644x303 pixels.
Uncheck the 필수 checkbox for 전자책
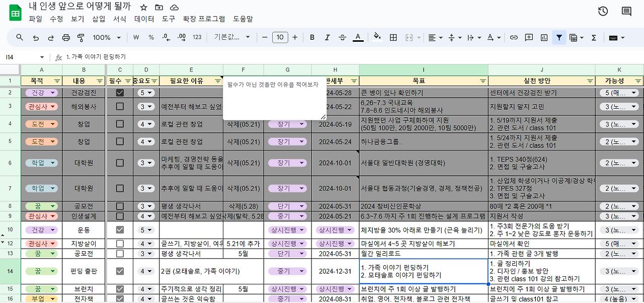[x=120, y=298]
